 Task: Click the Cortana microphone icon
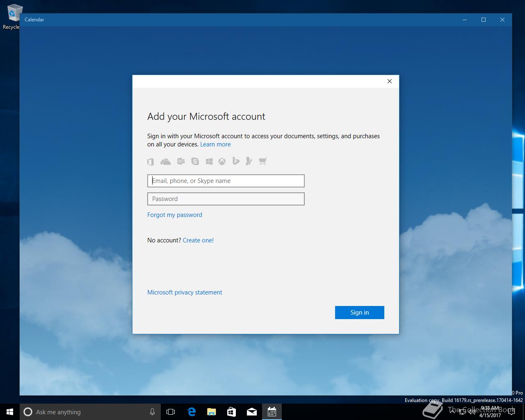tap(152, 412)
